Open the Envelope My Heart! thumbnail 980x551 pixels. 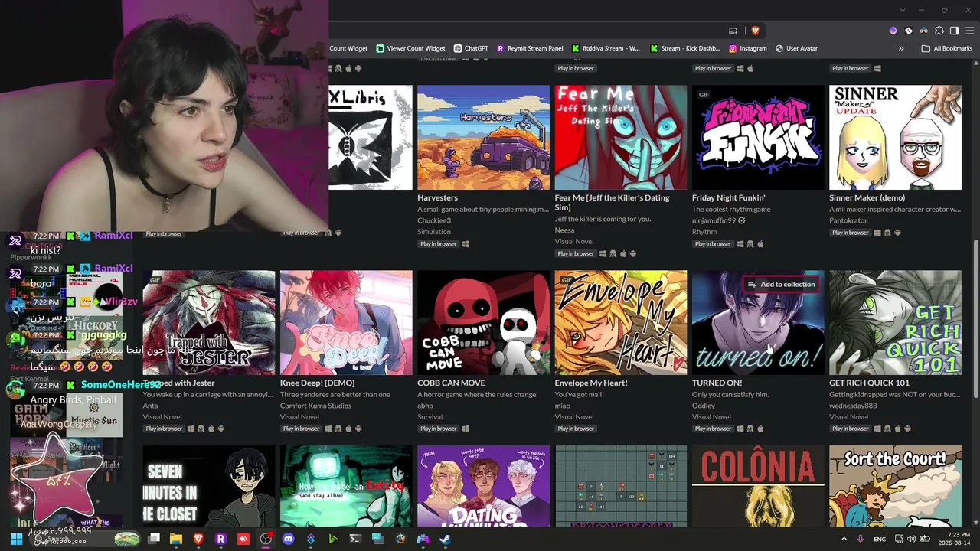[621, 322]
